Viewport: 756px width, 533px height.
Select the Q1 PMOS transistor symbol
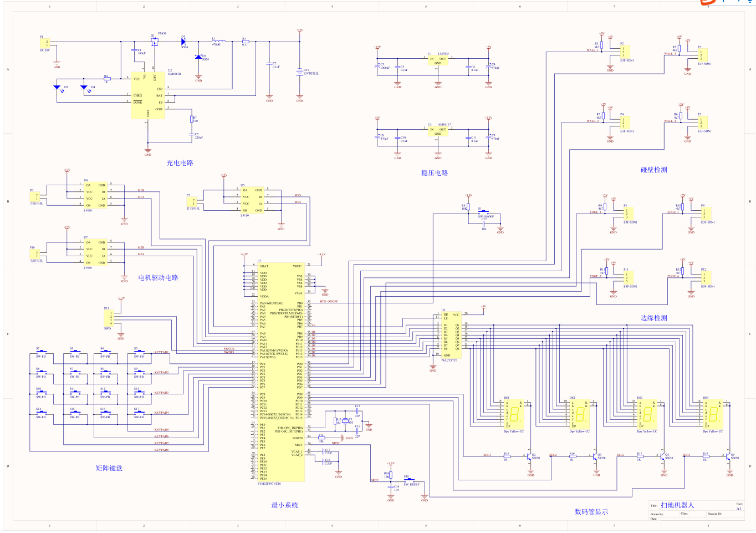pyautogui.click(x=154, y=41)
